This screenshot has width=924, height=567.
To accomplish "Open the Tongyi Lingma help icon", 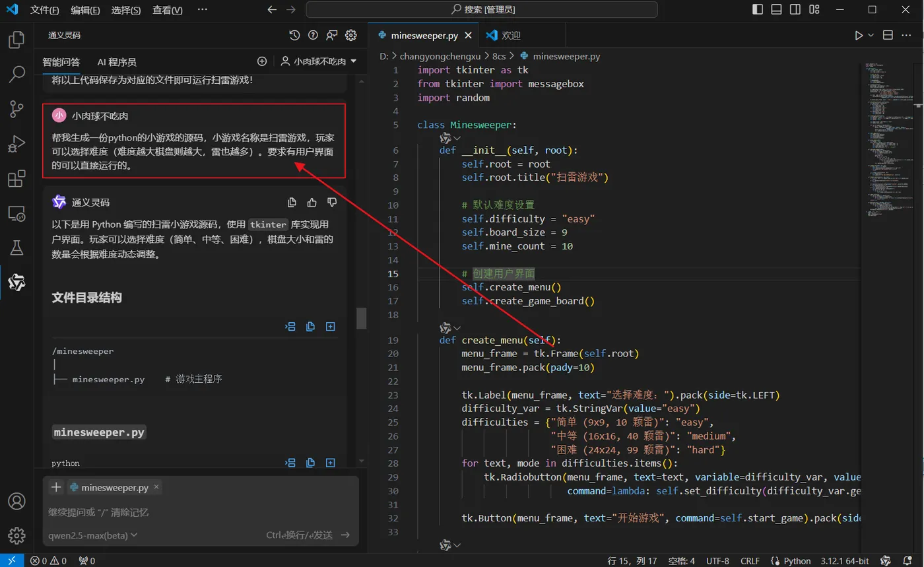I will click(x=313, y=35).
